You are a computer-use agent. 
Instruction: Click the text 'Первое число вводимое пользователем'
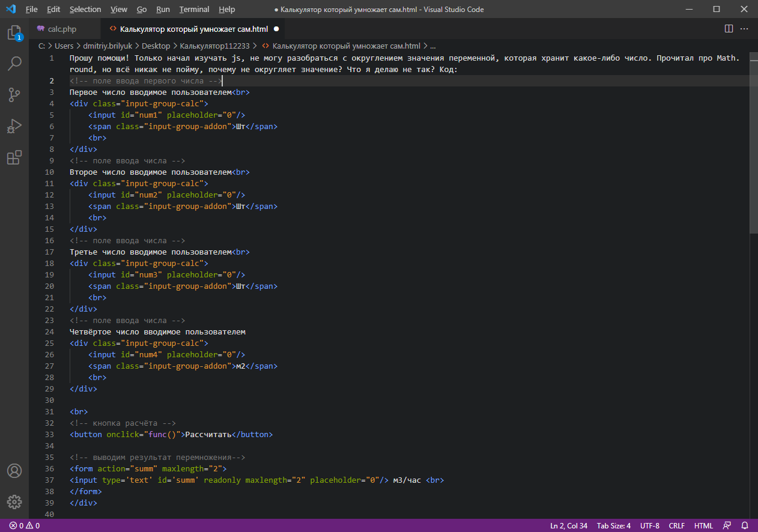pos(151,92)
